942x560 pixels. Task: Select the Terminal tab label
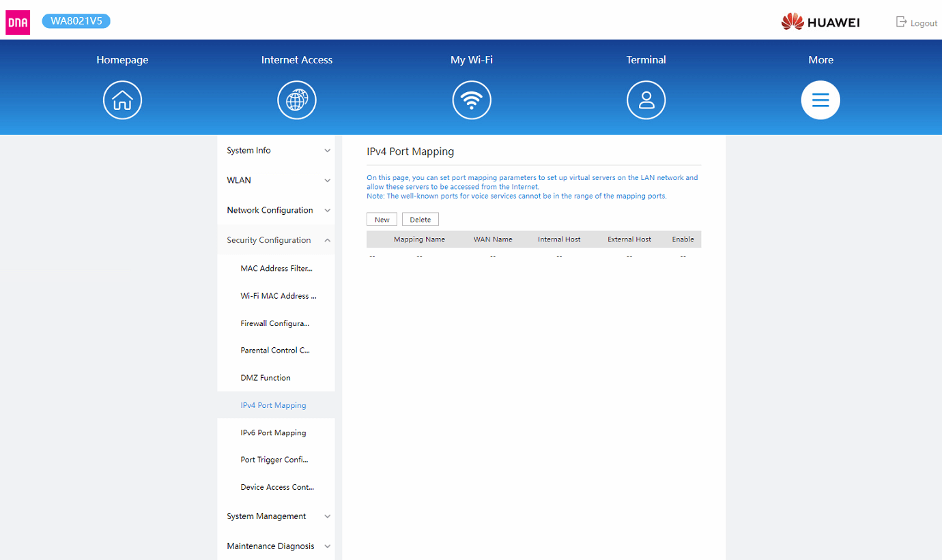point(646,60)
